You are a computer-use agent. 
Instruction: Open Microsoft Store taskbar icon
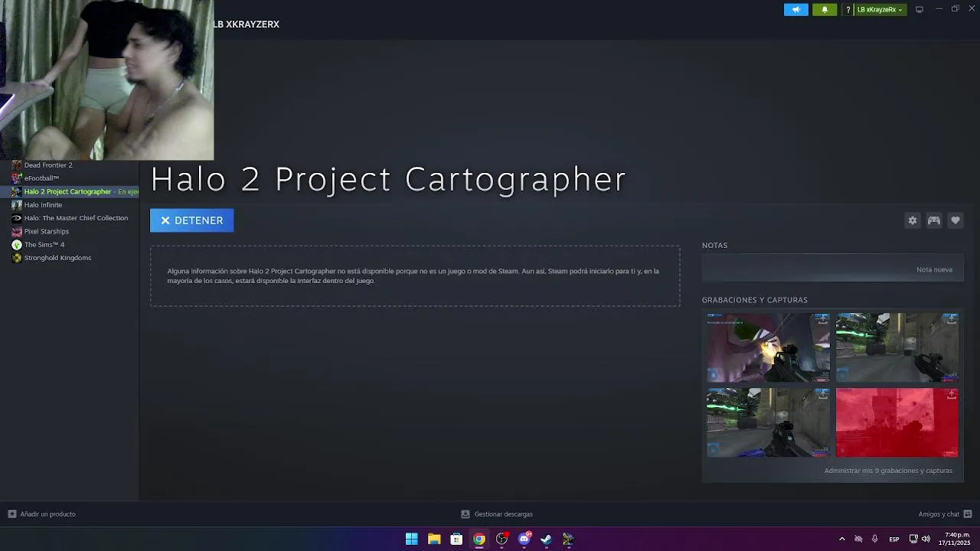[456, 539]
